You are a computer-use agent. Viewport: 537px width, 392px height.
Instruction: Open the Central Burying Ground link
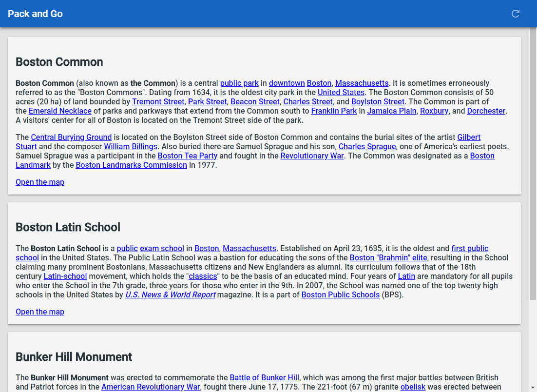pos(71,137)
